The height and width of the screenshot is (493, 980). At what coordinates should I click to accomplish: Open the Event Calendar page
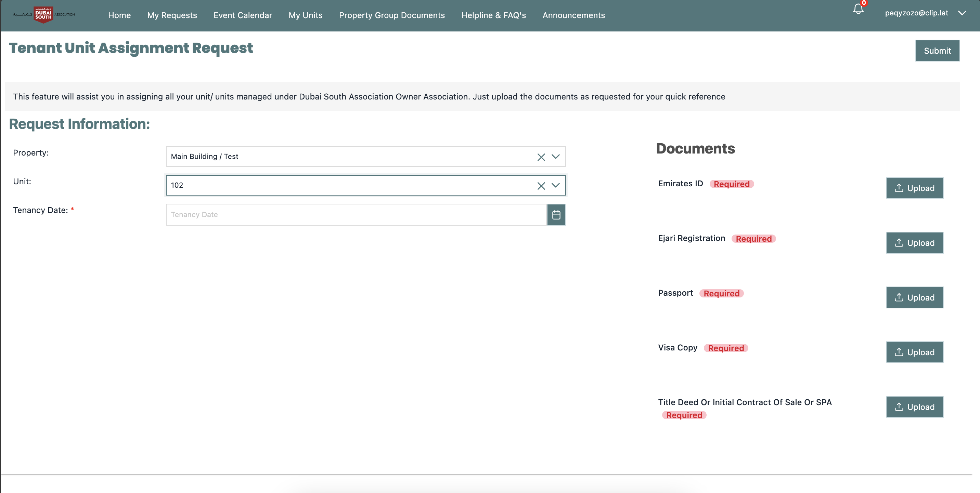click(x=243, y=15)
